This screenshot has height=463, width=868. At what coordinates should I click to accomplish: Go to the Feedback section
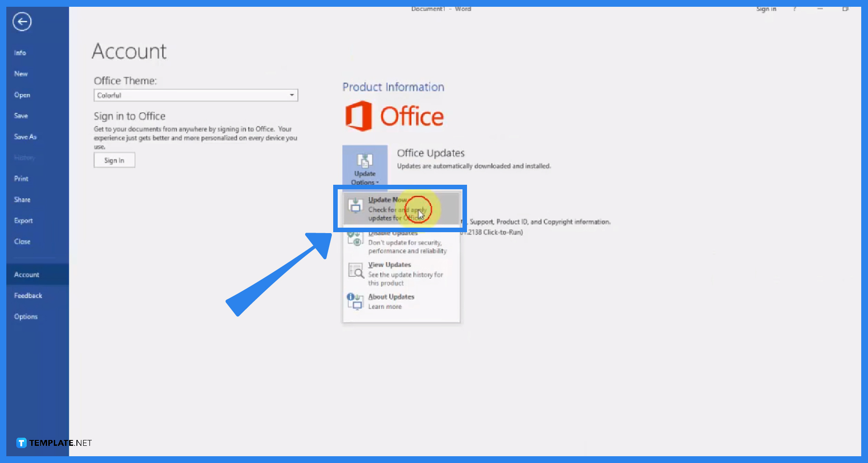(28, 295)
